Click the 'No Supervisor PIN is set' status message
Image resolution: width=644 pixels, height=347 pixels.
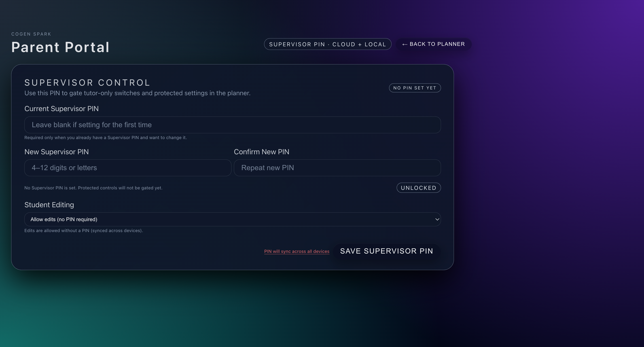(93, 188)
